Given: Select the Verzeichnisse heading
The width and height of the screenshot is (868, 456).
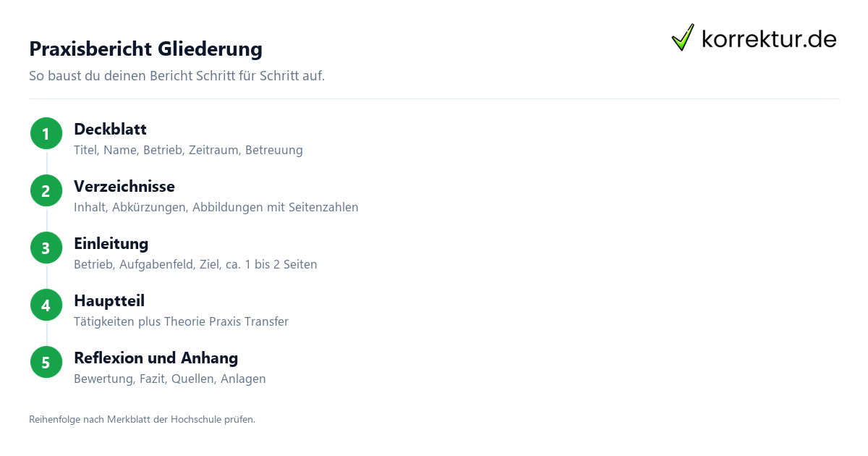Looking at the screenshot, I should [x=124, y=187].
